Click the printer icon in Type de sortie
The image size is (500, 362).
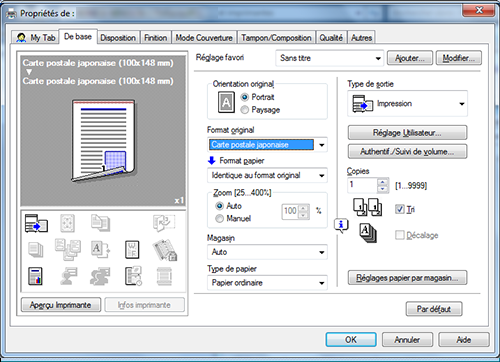tap(363, 104)
